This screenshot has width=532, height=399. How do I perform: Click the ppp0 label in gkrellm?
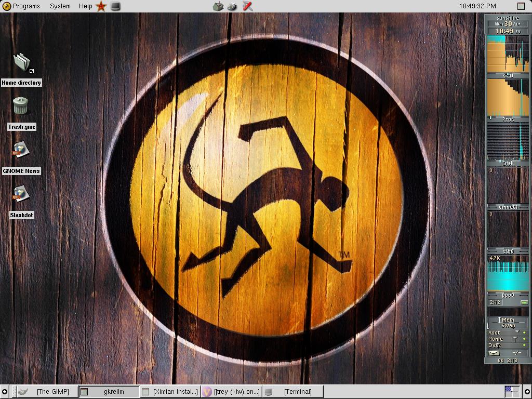click(x=508, y=295)
